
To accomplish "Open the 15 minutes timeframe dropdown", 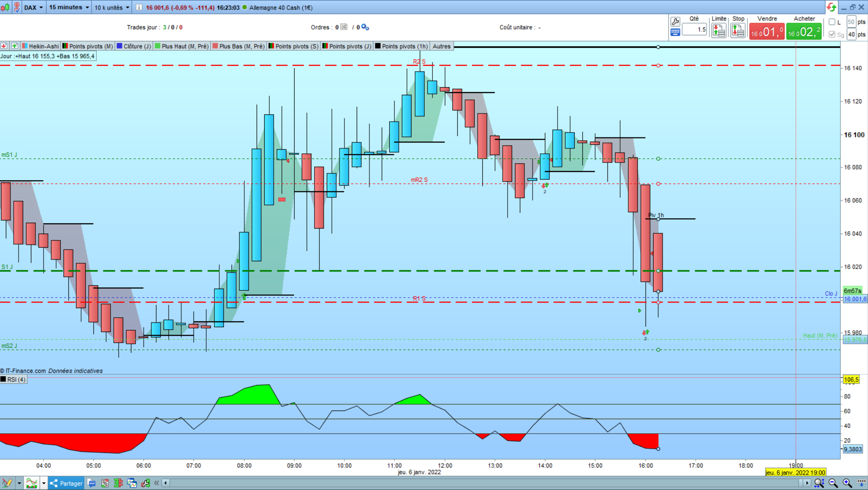I will [x=69, y=7].
